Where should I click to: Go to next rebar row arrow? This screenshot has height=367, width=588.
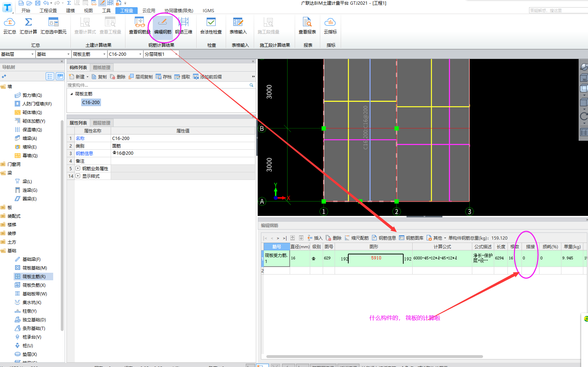pos(278,238)
